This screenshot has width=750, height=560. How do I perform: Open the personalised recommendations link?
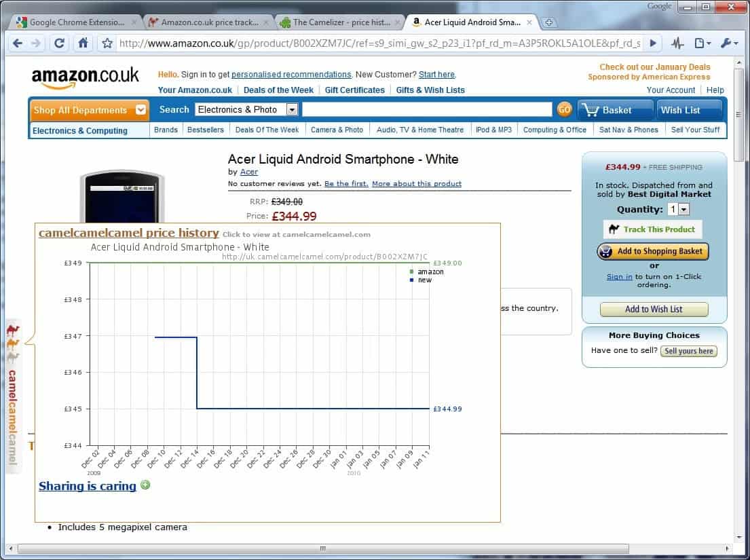point(291,75)
